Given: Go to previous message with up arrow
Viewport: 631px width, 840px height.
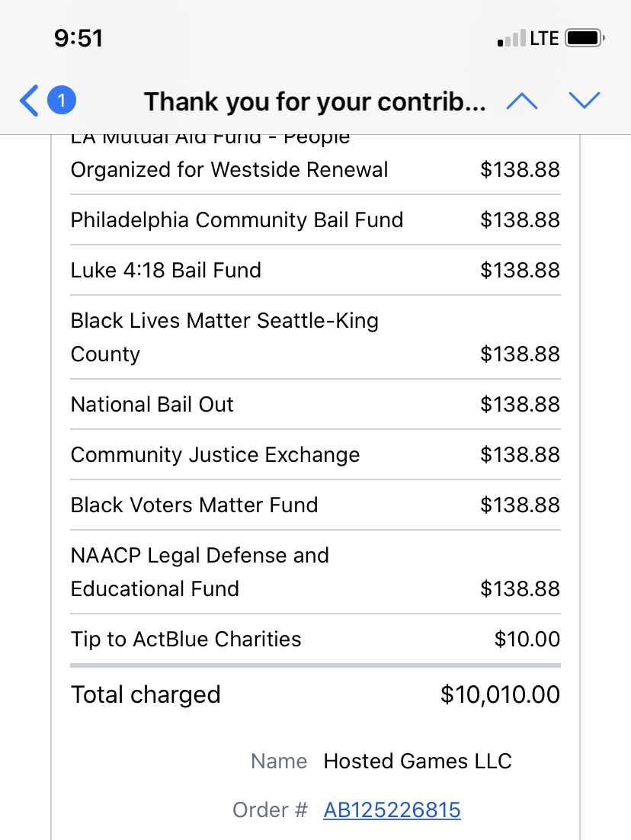Looking at the screenshot, I should [522, 101].
